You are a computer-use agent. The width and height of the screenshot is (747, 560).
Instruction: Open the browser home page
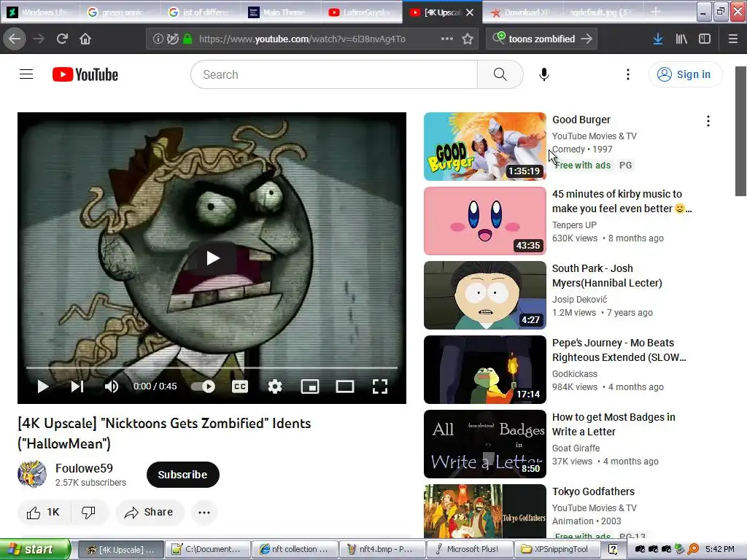(x=85, y=39)
